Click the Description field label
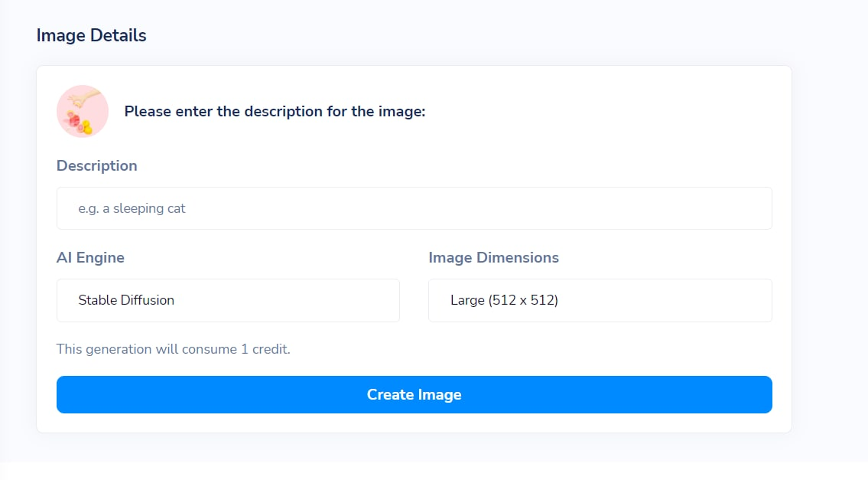The image size is (868, 480). [97, 165]
